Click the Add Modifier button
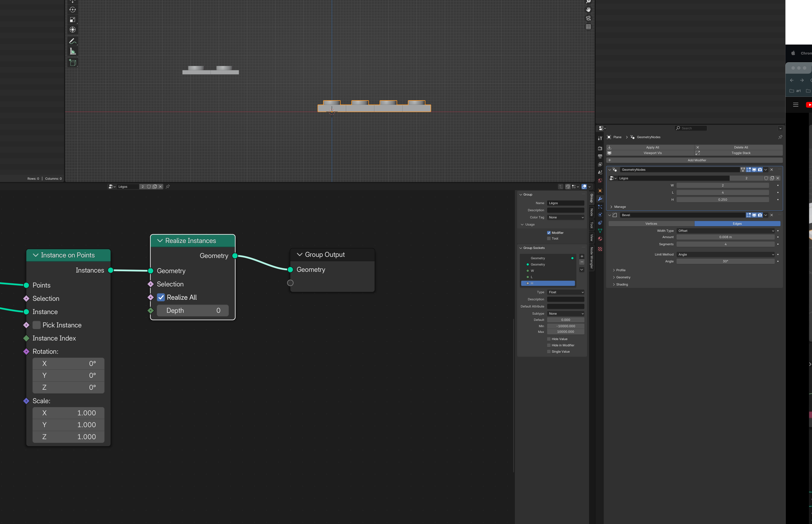 point(695,160)
